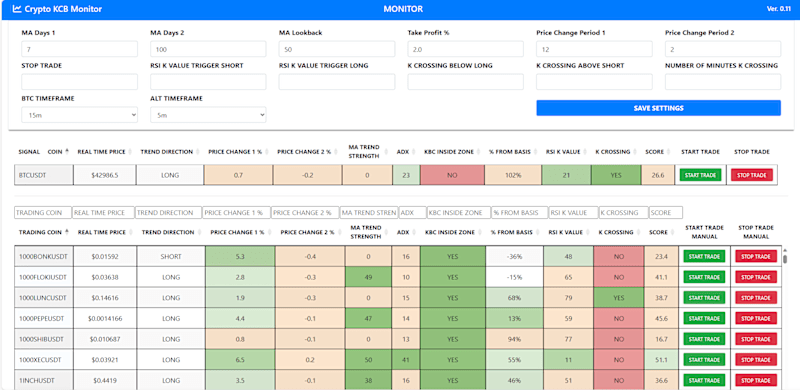Start trade for 1000XECUSDT row
800x390 pixels.
point(704,359)
